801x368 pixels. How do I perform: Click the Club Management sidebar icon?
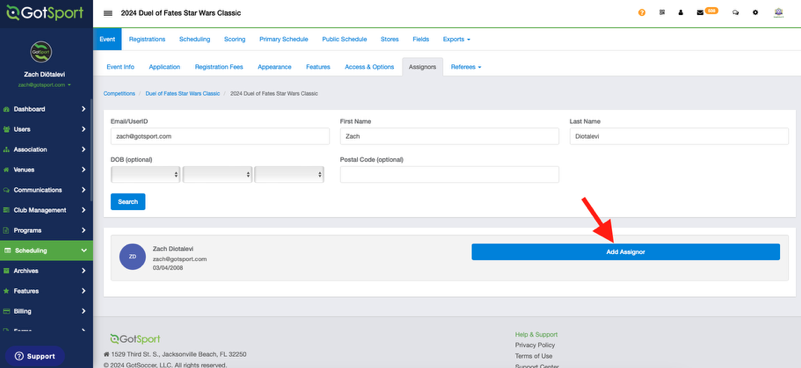click(6, 210)
